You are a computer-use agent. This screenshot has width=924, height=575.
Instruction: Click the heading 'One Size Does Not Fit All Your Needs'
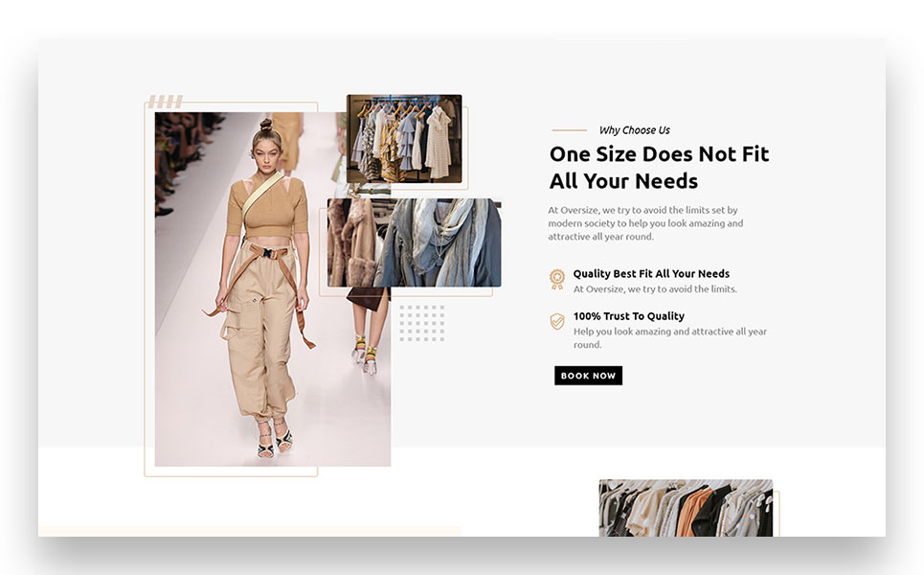659,168
